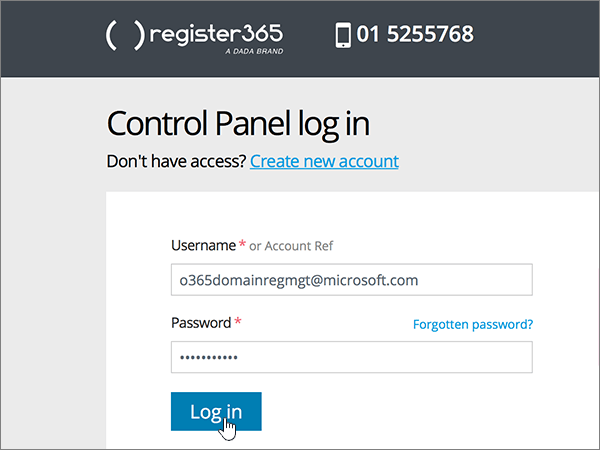Focus the Username input field

[x=352, y=280]
